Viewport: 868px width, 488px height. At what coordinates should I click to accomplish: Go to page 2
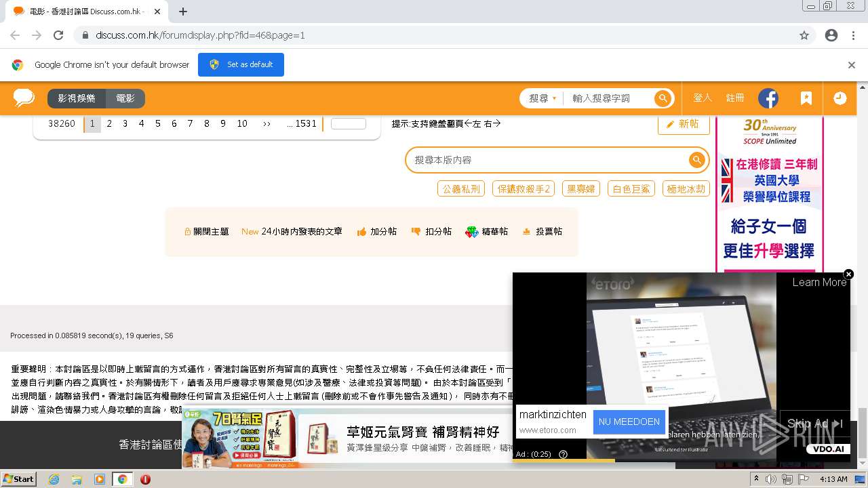pos(109,124)
